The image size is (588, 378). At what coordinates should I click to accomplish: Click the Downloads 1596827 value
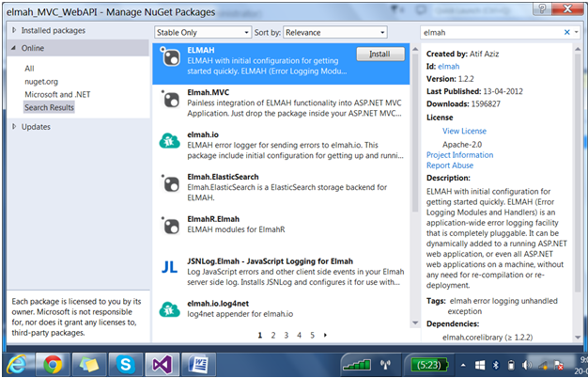486,104
